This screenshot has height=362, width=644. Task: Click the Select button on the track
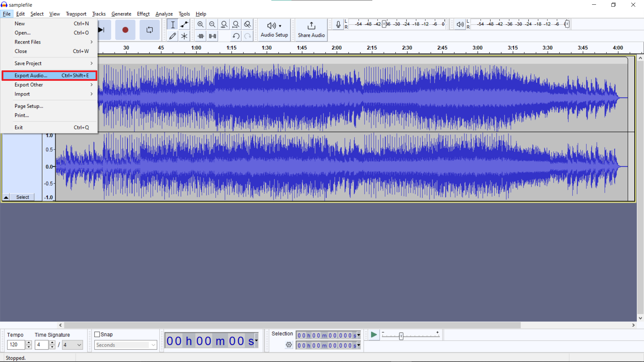[22, 197]
